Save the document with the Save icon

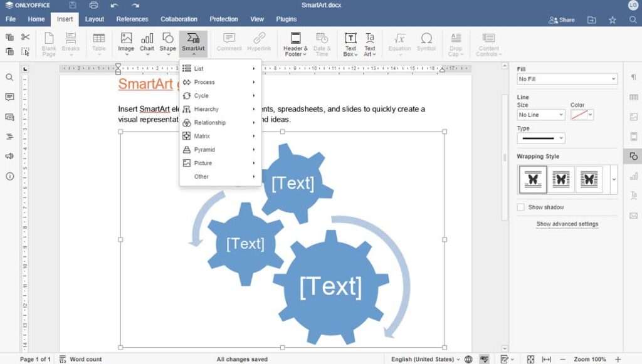tap(73, 5)
